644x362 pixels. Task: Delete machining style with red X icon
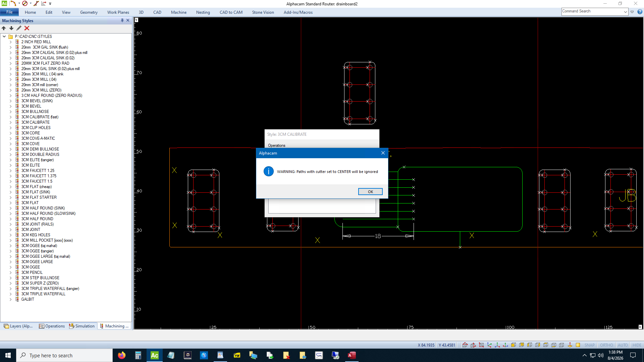(27, 28)
